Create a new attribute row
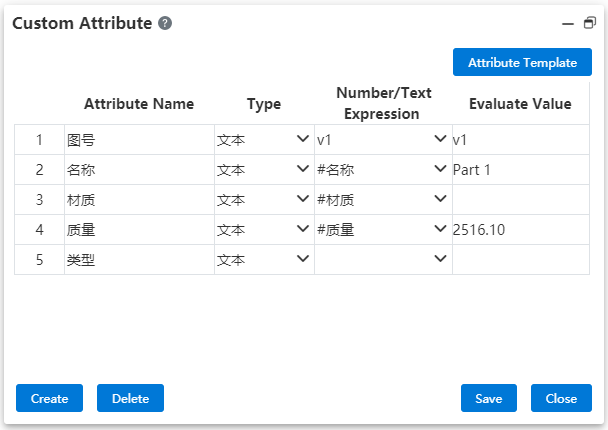Screen dimensions: 608x430 click(x=49, y=398)
